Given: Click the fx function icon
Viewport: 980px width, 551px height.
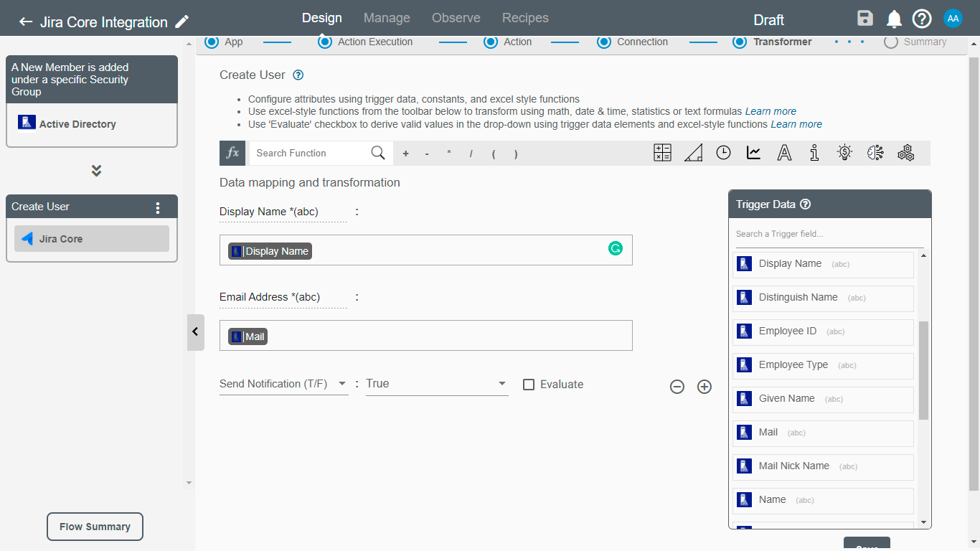Looking at the screenshot, I should [232, 153].
